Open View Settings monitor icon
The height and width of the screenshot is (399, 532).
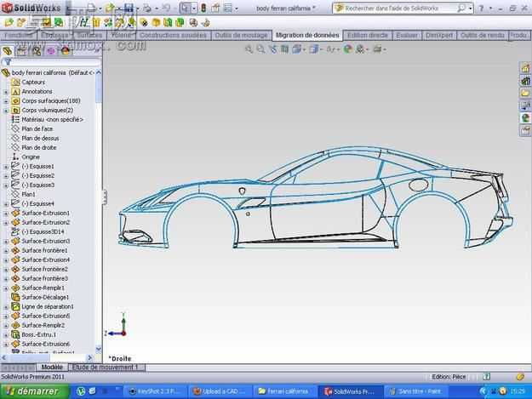(377, 49)
